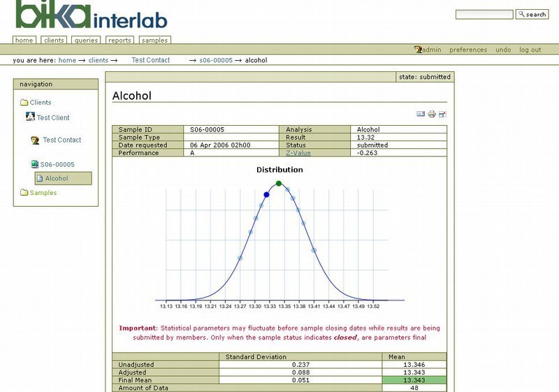Click the print page printer icon
559x392 pixels.
tap(432, 114)
